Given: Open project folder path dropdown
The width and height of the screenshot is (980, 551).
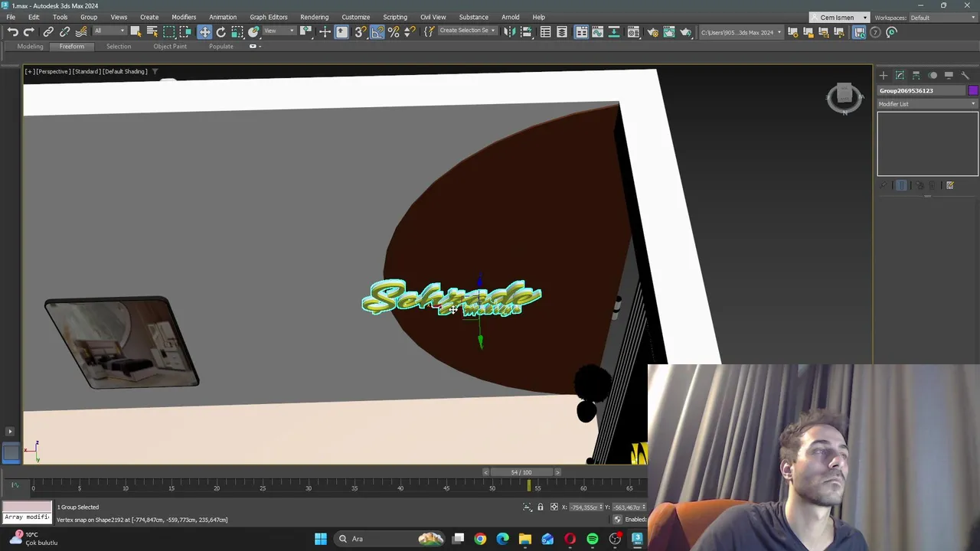Looking at the screenshot, I should pyautogui.click(x=741, y=32).
